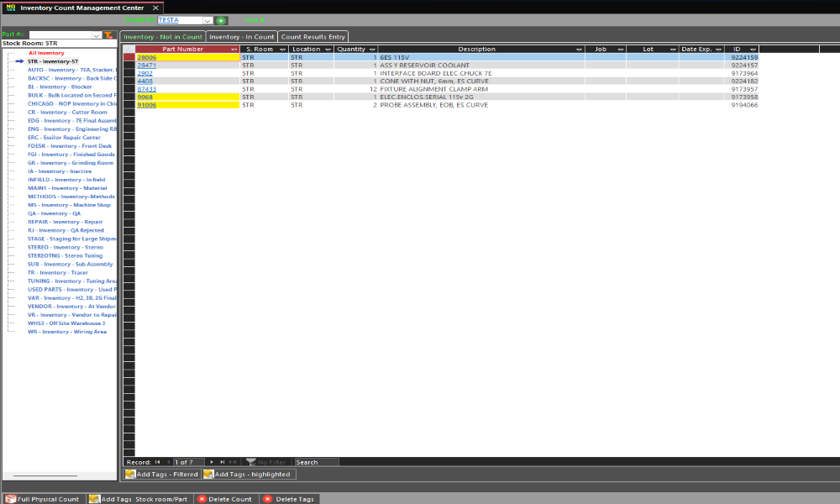840x504 pixels.
Task: Click the Add Tags - Filtered button
Action: (x=162, y=475)
